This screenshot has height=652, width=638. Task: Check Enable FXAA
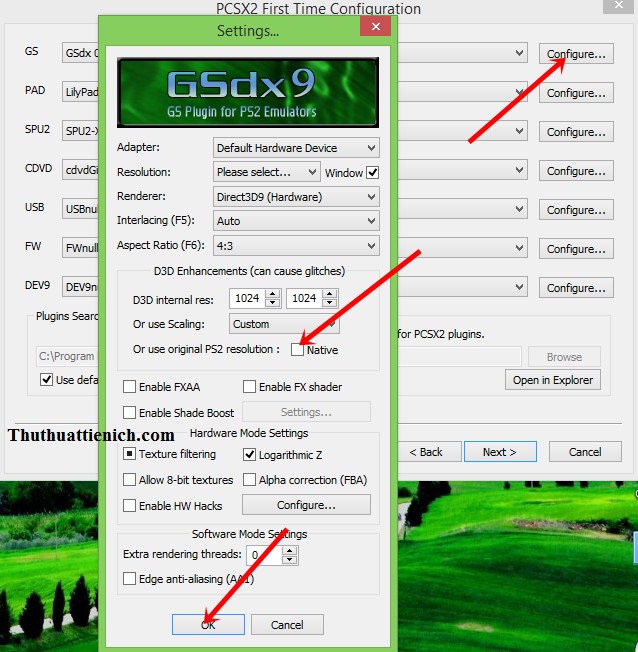tap(129, 387)
